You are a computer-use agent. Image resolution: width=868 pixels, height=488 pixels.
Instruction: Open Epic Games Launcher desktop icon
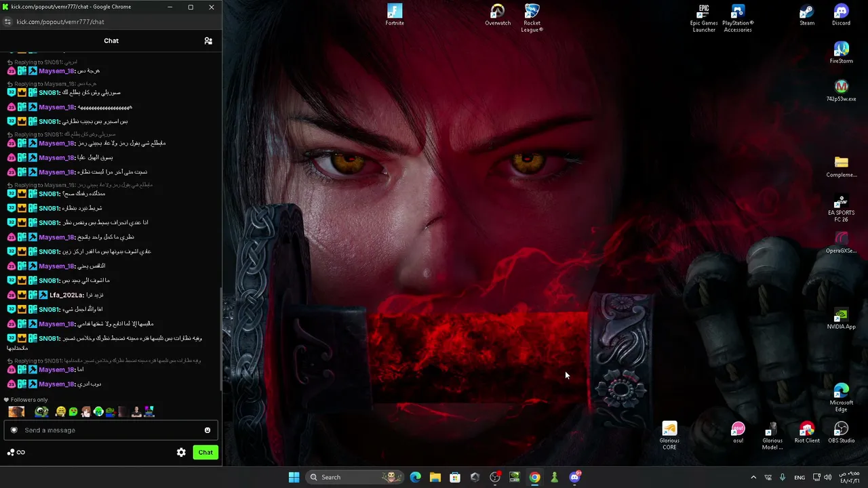704,18
